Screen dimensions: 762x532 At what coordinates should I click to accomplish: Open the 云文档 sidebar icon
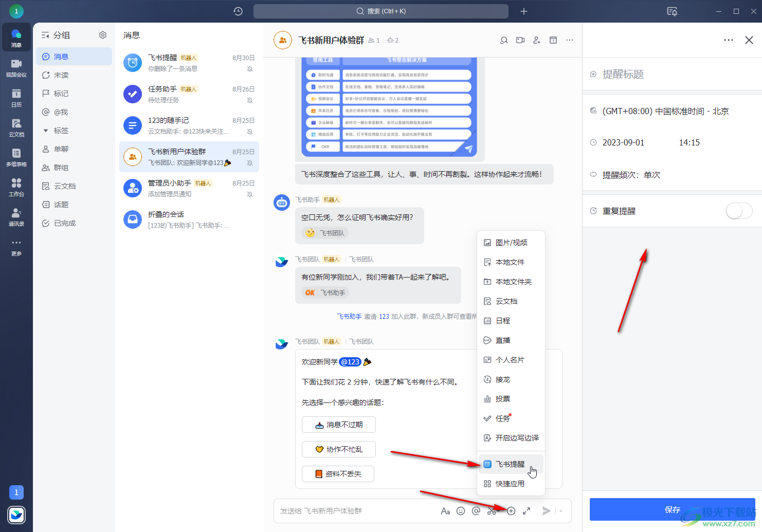click(16, 127)
